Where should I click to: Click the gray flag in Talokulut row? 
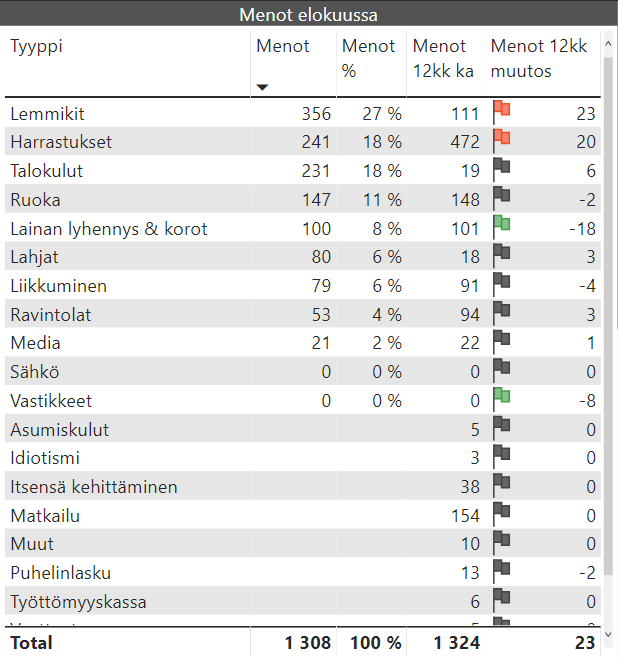point(501,168)
